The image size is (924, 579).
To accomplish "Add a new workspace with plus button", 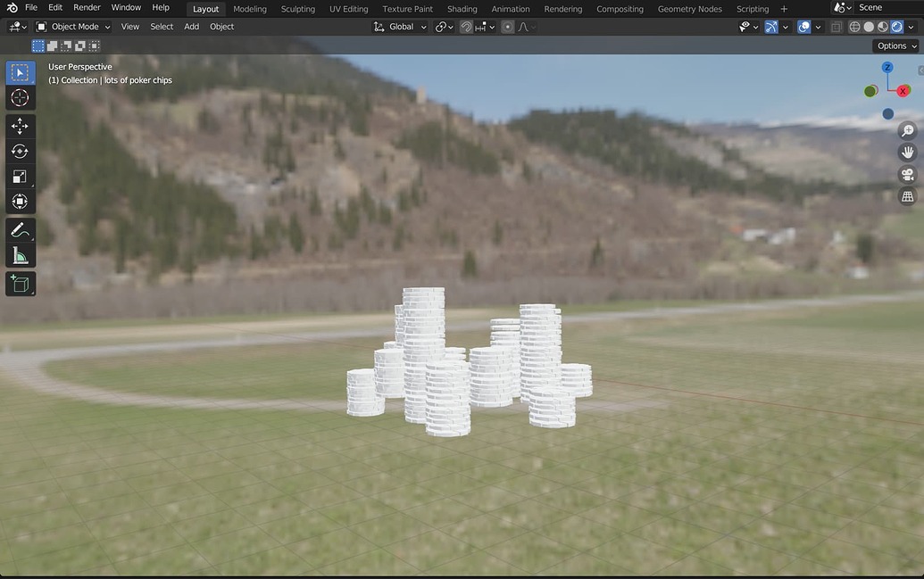I will [x=784, y=9].
